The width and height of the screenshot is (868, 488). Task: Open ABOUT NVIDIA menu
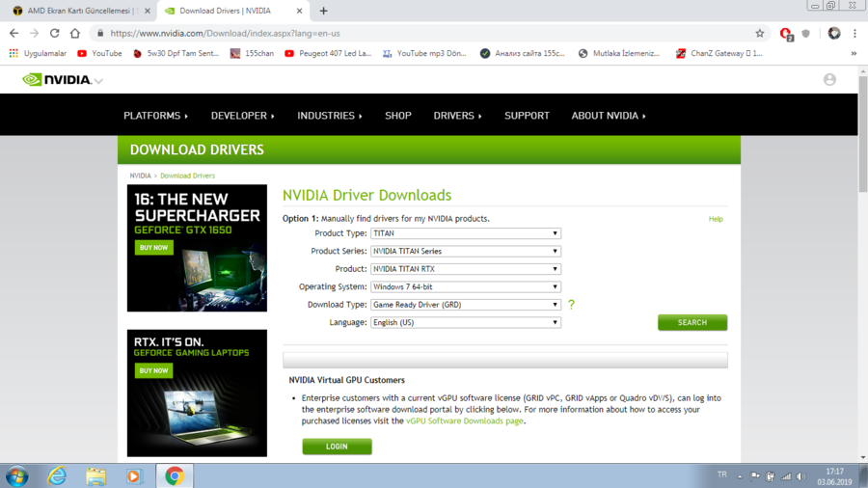click(609, 116)
